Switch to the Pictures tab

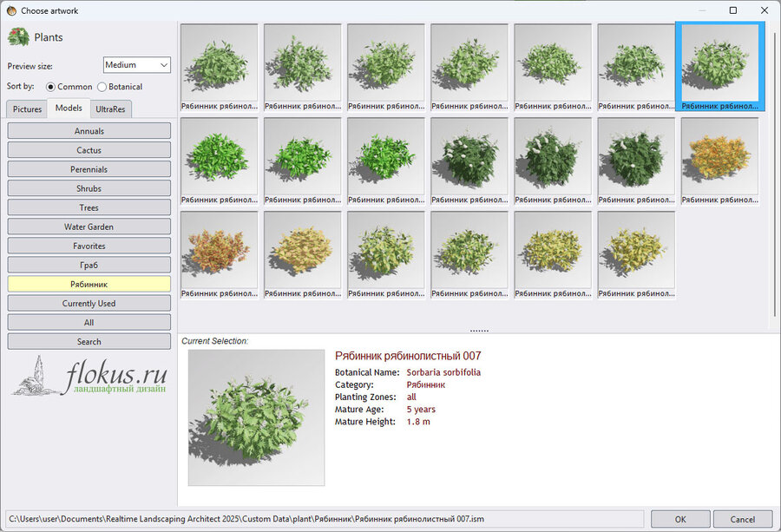28,109
